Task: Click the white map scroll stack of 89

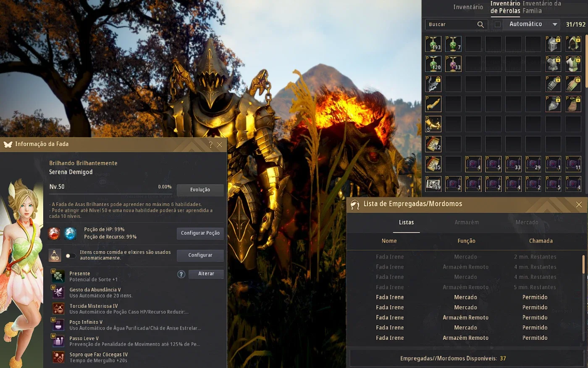Action: 433,184
